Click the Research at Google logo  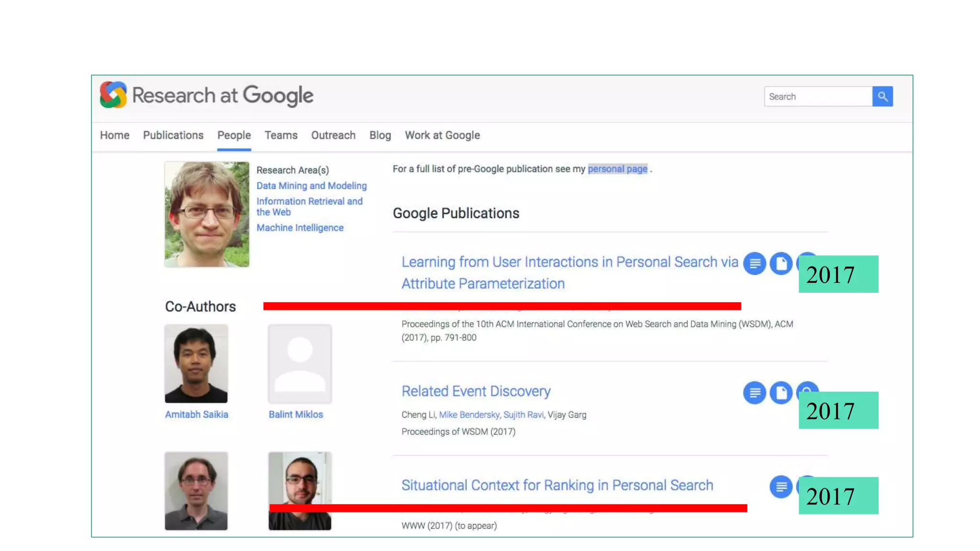(207, 95)
